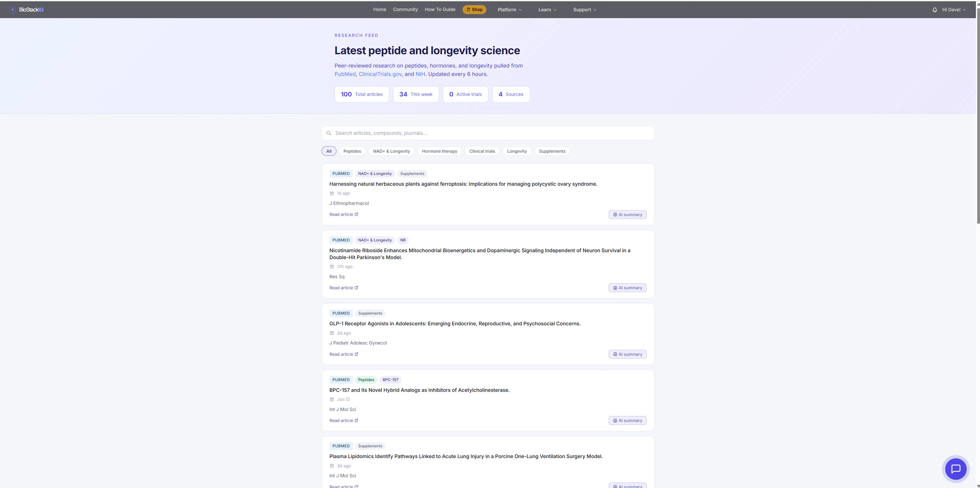Image resolution: width=980 pixels, height=488 pixels.
Task: Select the All filter chip
Action: click(x=329, y=151)
